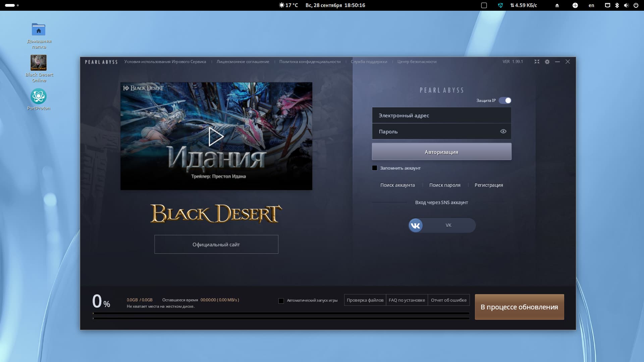This screenshot has height=362, width=644.
Task: Open Политика конфиденциальности menu link
Action: point(310,62)
